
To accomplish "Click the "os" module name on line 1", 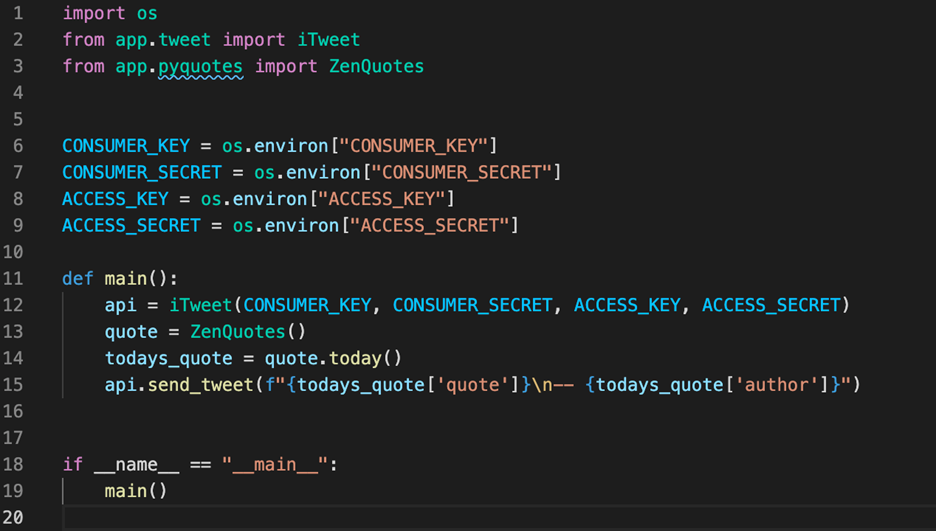I will pos(147,14).
